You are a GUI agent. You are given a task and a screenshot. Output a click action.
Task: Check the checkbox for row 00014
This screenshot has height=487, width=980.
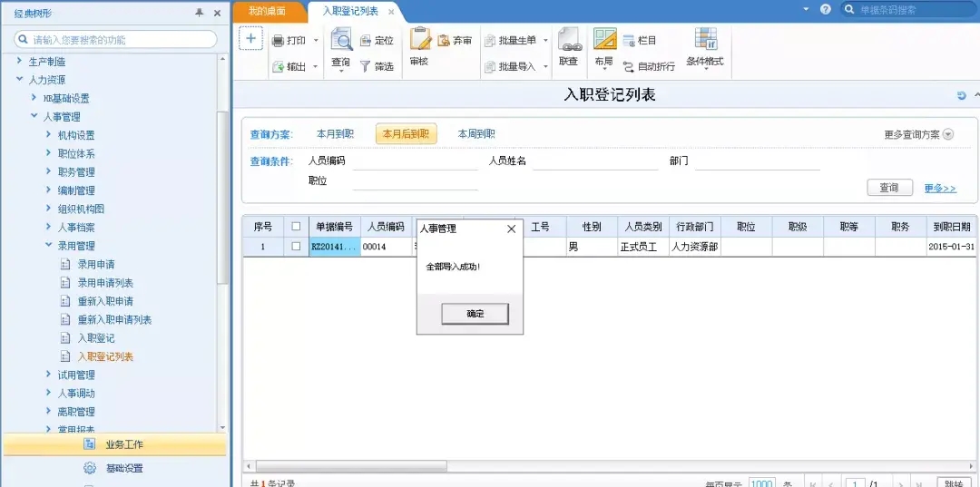[296, 247]
